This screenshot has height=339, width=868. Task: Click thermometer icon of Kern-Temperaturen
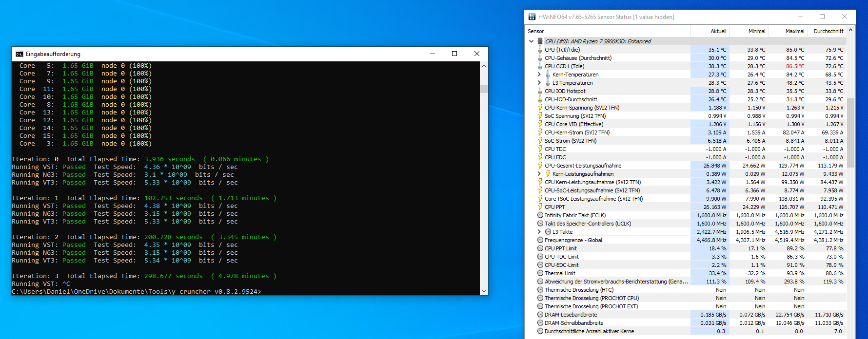pos(548,75)
